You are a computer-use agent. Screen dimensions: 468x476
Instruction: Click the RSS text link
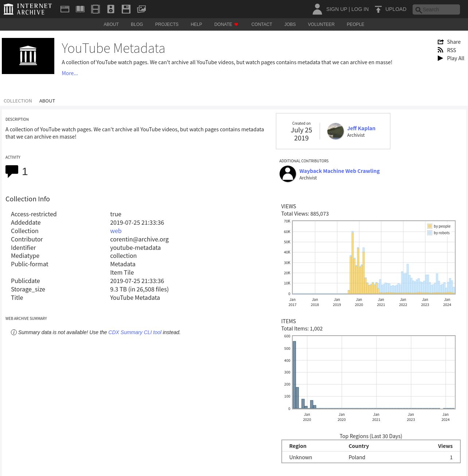[451, 50]
